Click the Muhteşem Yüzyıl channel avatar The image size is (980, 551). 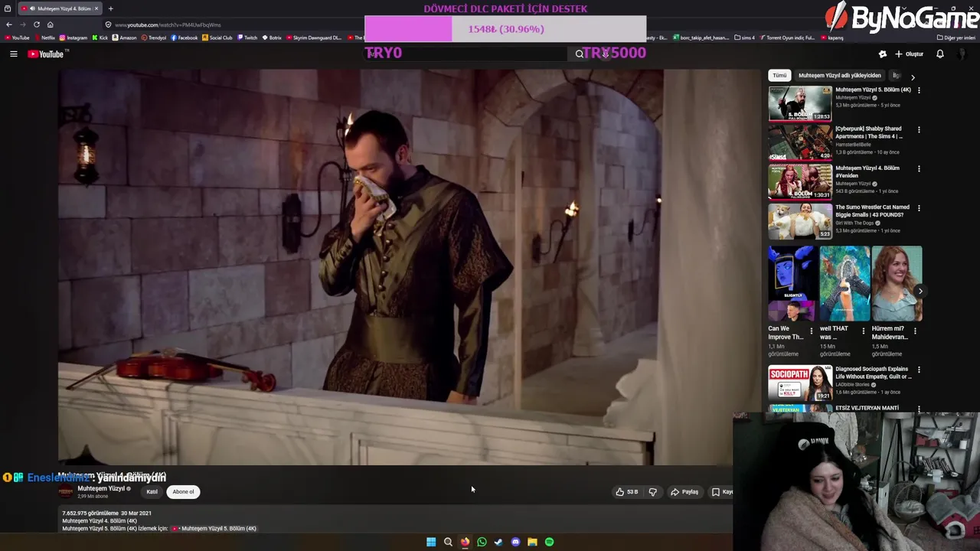[67, 491]
